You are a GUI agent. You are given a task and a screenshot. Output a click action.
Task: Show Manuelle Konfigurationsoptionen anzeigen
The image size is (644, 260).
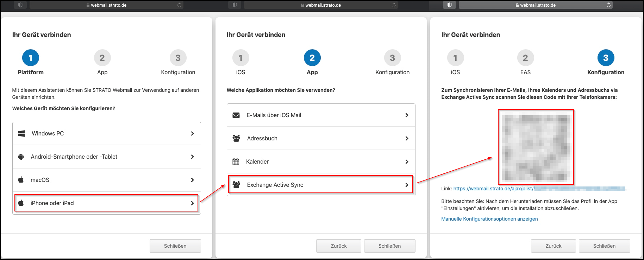489,219
